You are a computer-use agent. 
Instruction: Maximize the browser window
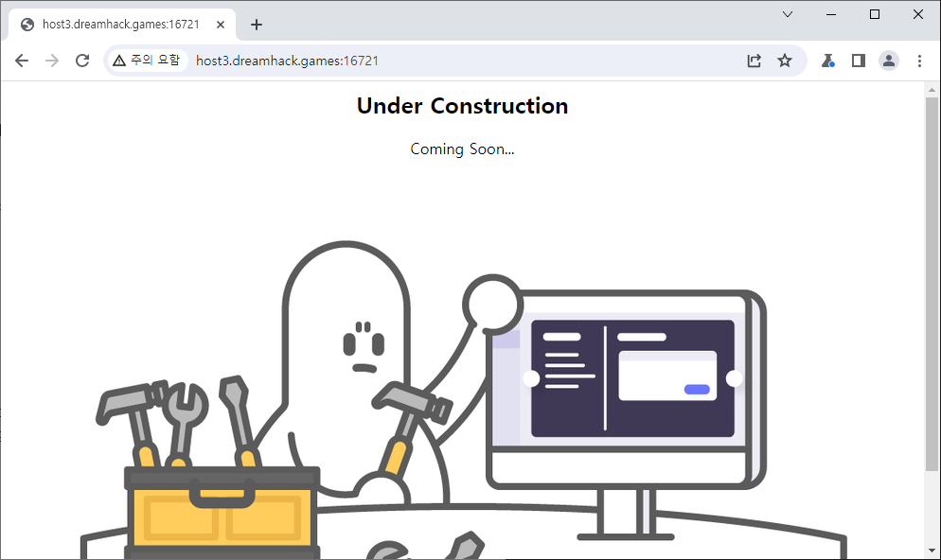click(875, 14)
